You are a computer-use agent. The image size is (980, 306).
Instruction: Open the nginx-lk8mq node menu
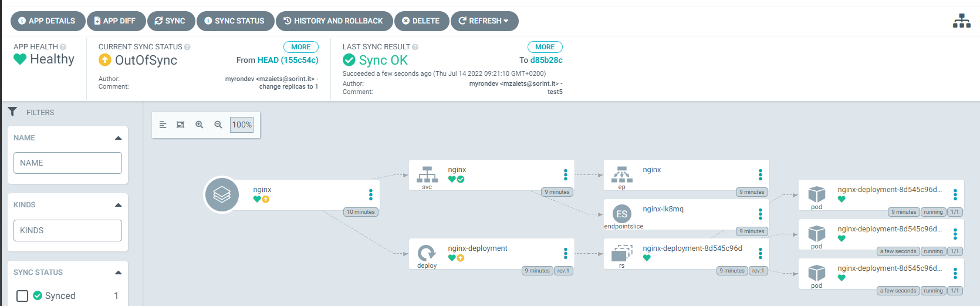tap(761, 214)
